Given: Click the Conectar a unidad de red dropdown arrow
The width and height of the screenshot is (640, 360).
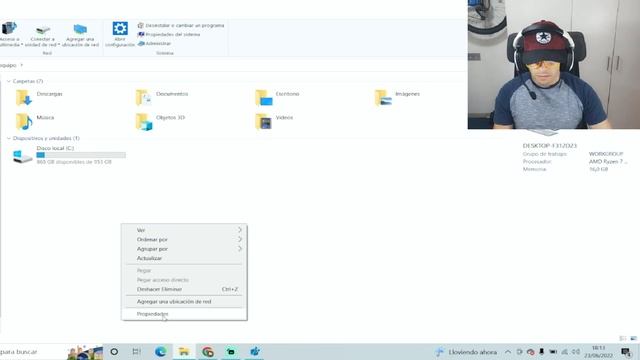Looking at the screenshot, I should (59, 45).
